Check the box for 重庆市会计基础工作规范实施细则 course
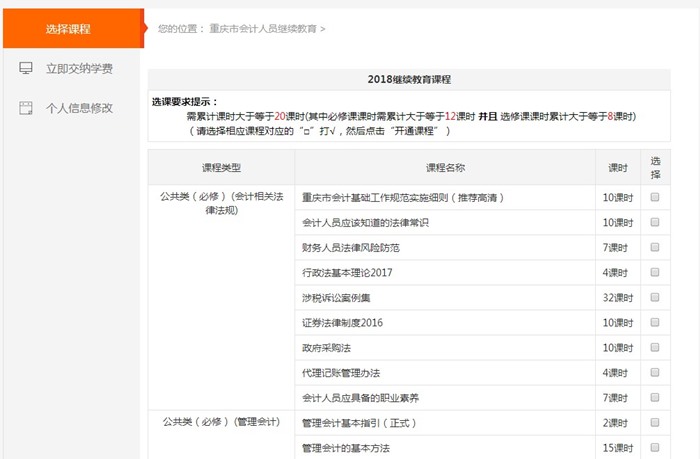 655,198
